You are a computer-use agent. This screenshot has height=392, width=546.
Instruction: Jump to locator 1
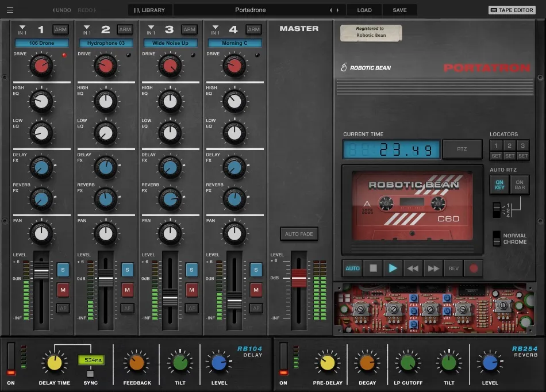[x=496, y=145]
